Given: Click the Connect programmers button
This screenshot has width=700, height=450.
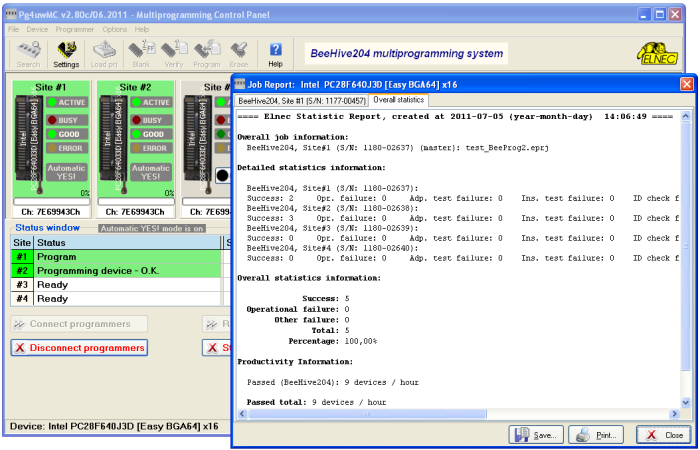Looking at the screenshot, I should [x=79, y=324].
